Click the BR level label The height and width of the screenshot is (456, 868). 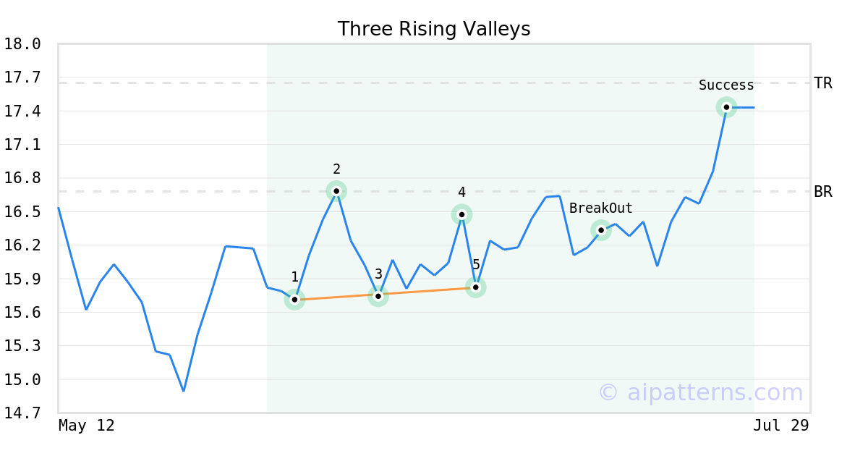coord(823,192)
